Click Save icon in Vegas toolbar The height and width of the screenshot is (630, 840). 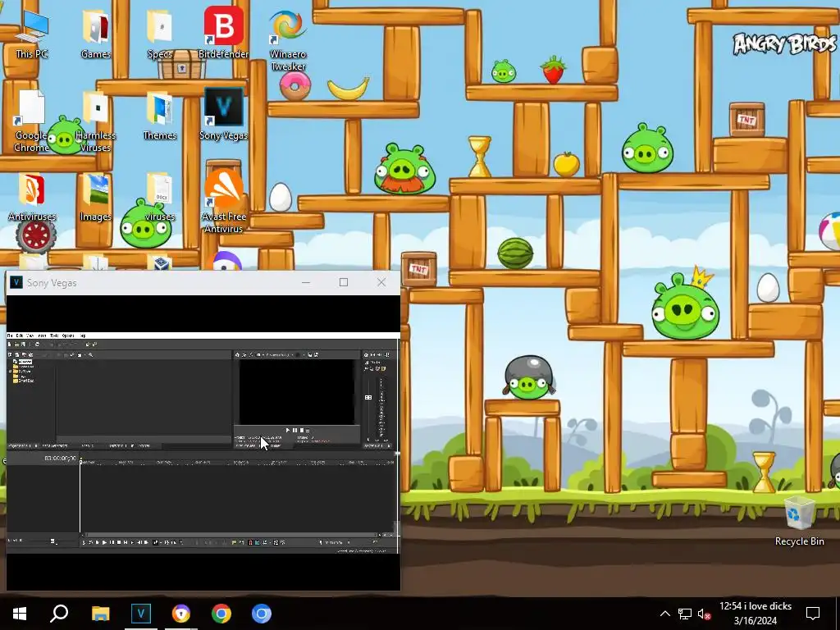(x=23, y=345)
